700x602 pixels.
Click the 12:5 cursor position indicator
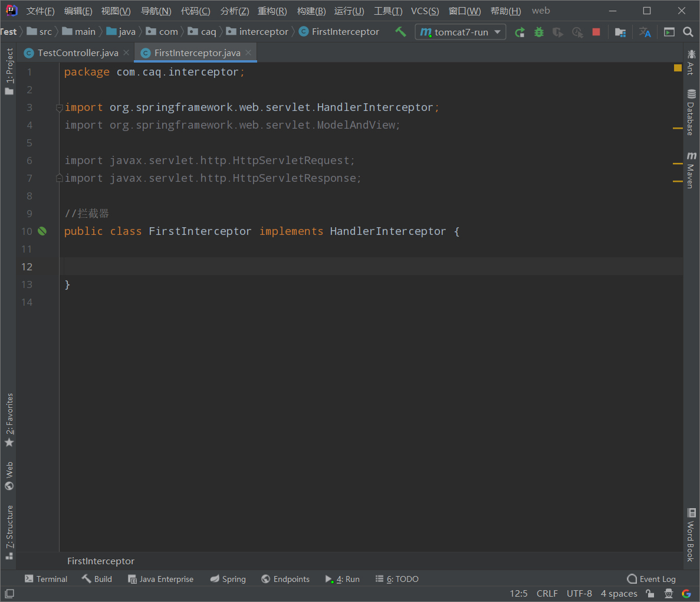[518, 594]
